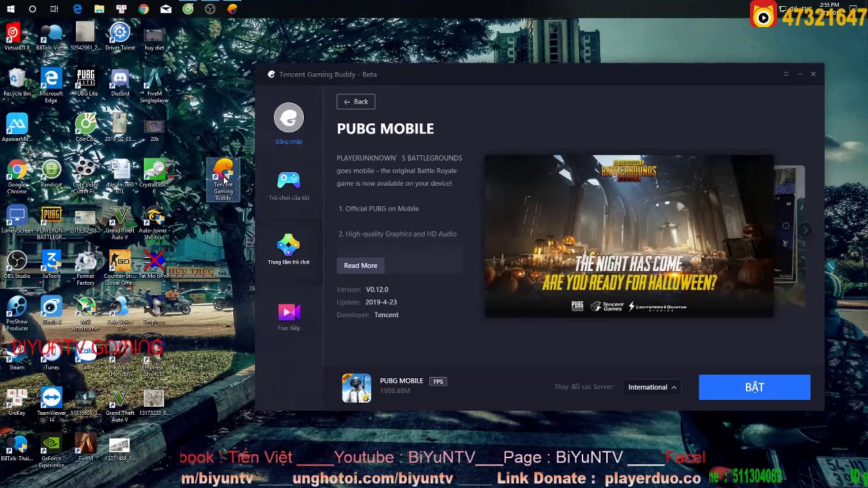Viewport: 868px width, 488px height.
Task: Select the Auto-Joiner Shortcut desktop icon
Action: click(x=154, y=224)
